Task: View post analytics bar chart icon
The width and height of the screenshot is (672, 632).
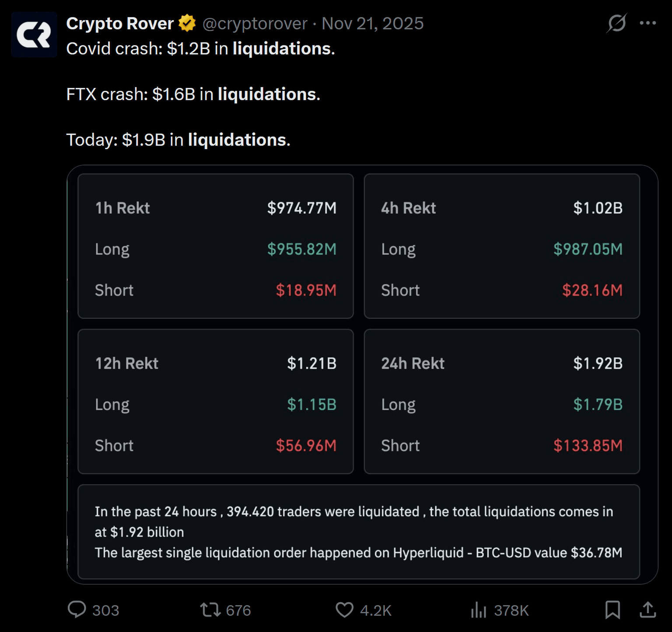Action: pos(478,610)
